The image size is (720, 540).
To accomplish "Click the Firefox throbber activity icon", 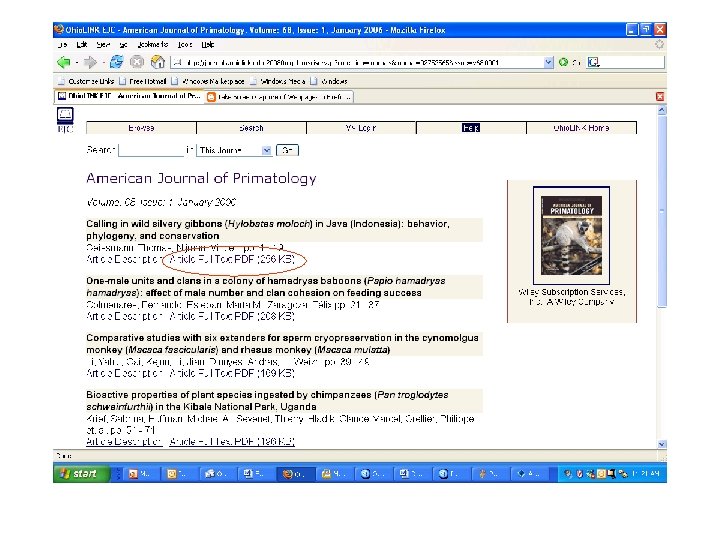I will [x=659, y=45].
